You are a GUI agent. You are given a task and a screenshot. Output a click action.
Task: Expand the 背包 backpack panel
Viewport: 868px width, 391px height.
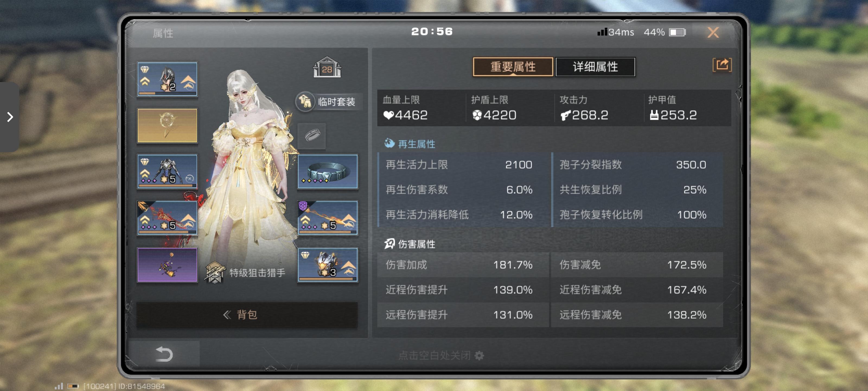click(x=247, y=315)
